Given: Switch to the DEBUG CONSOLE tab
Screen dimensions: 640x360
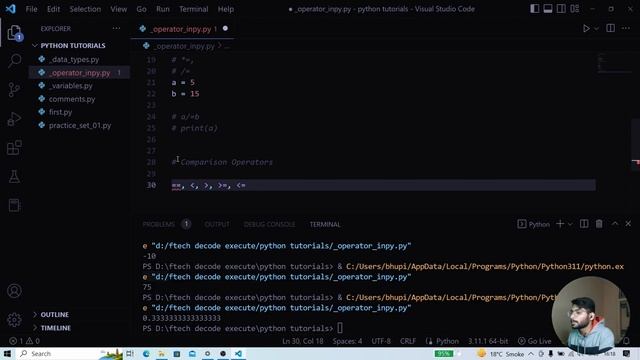Looking at the screenshot, I should click(x=269, y=224).
